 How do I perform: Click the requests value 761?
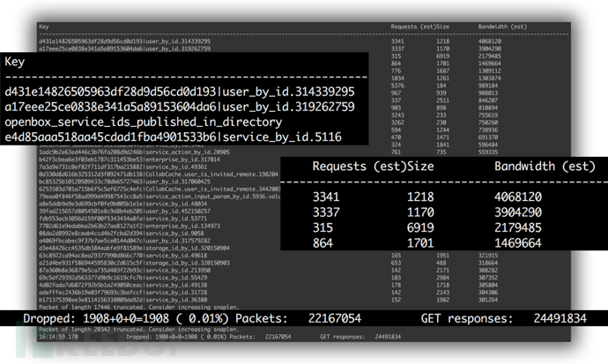396,152
